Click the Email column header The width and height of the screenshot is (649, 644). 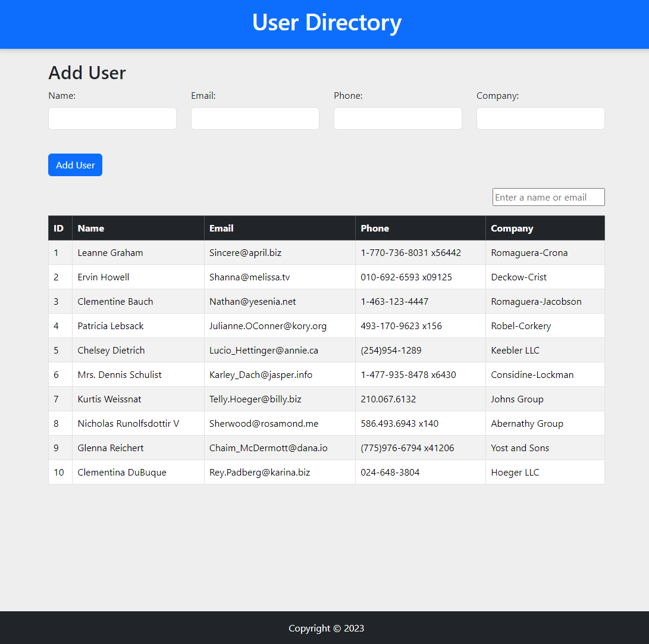point(221,228)
